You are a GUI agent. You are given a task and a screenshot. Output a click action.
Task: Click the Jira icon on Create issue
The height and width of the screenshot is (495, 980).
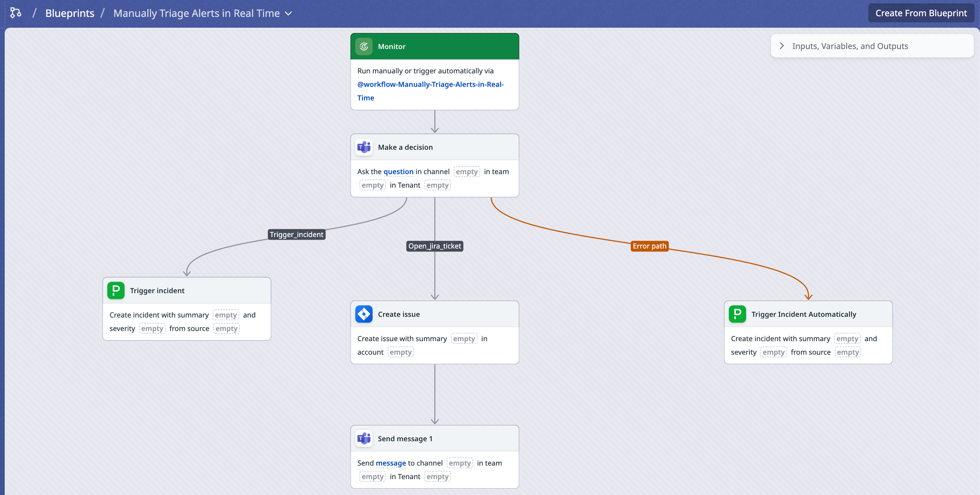(x=364, y=314)
